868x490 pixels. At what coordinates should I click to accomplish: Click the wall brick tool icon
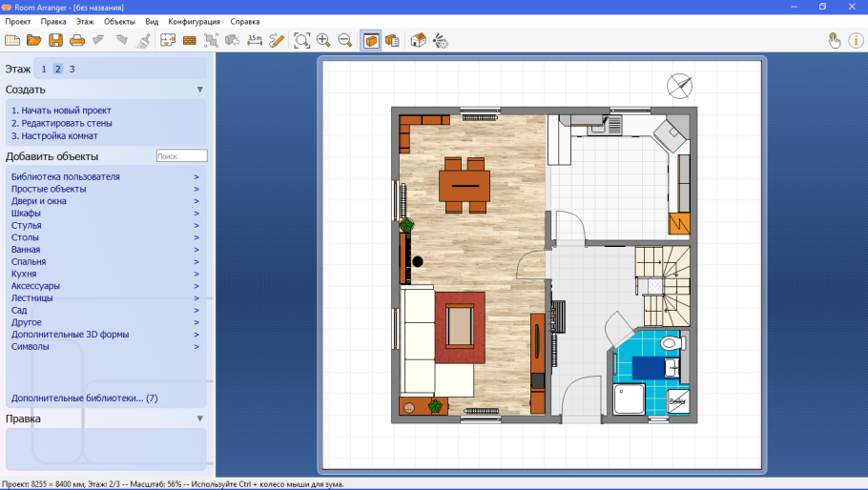pos(190,40)
